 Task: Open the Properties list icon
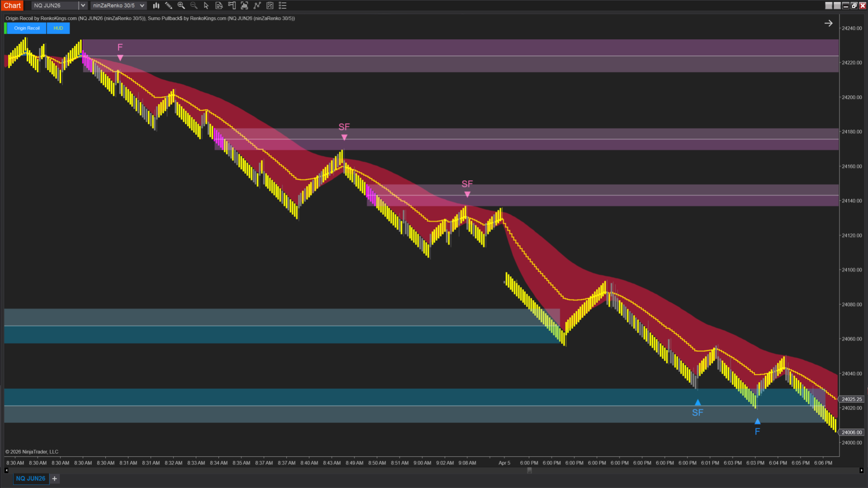[283, 5]
